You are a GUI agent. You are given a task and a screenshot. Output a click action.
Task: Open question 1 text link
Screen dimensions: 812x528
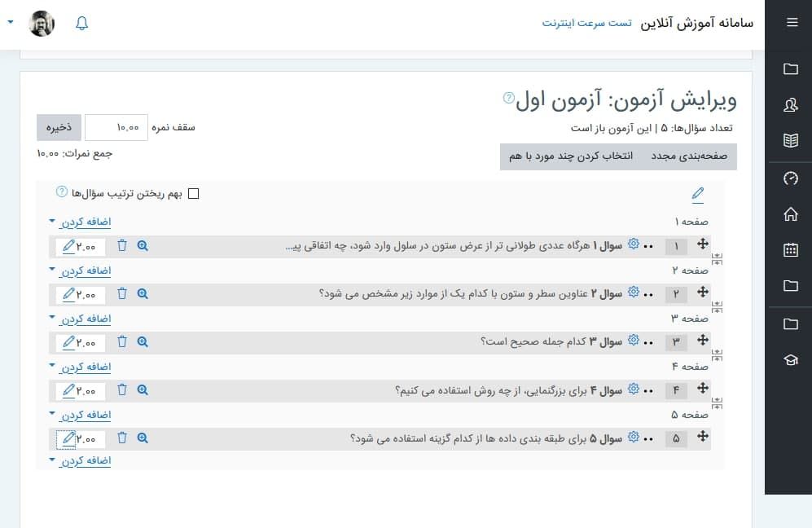[x=454, y=245]
